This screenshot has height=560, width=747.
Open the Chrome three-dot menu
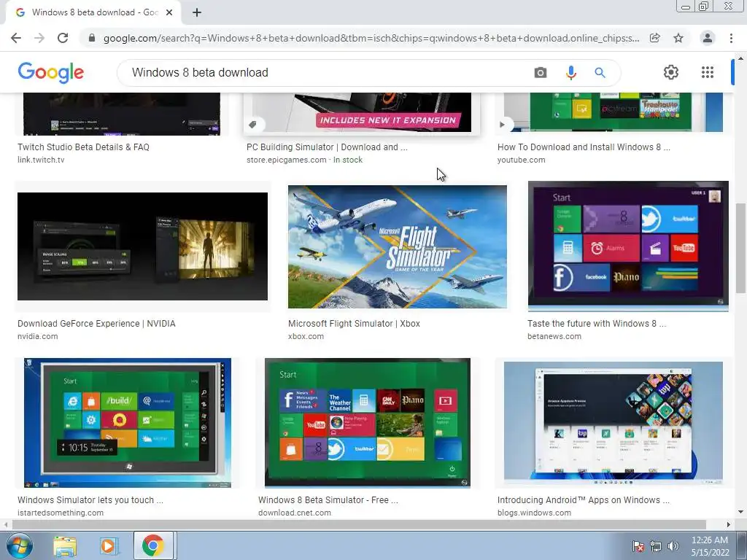click(731, 38)
